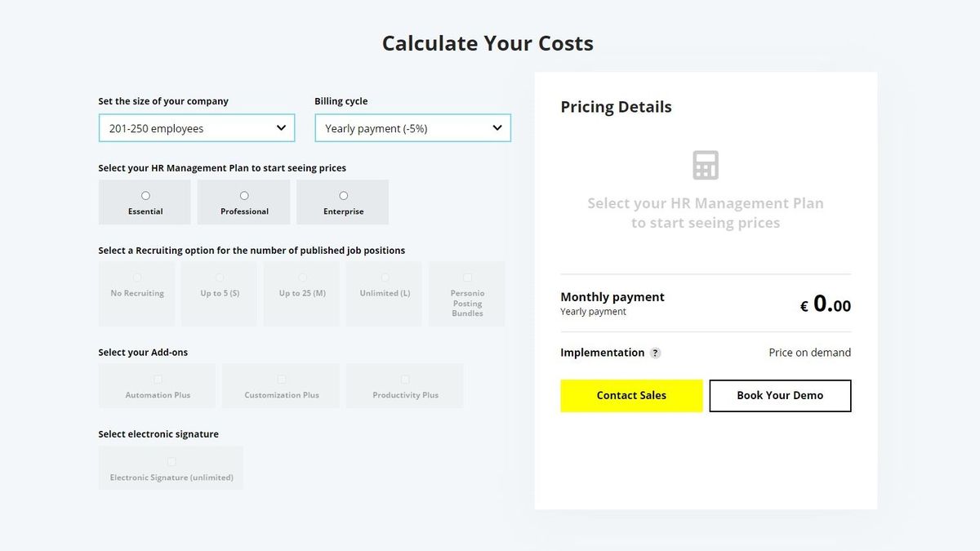The image size is (980, 551).
Task: Expand the Billing cycle dropdown
Action: (412, 128)
